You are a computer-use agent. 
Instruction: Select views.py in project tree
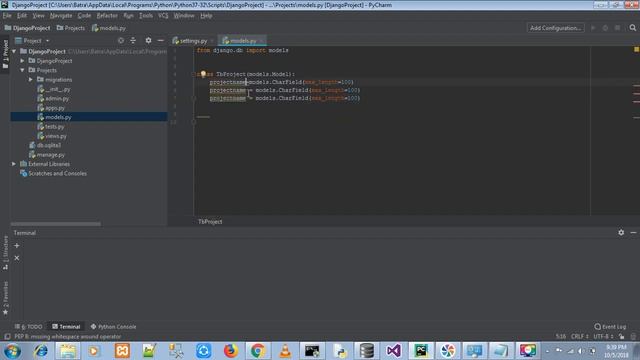click(x=52, y=136)
